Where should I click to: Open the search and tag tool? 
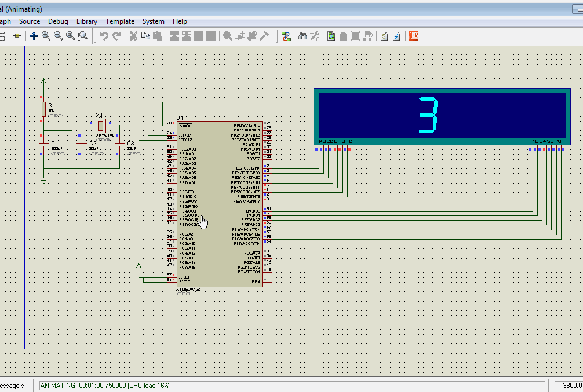303,36
